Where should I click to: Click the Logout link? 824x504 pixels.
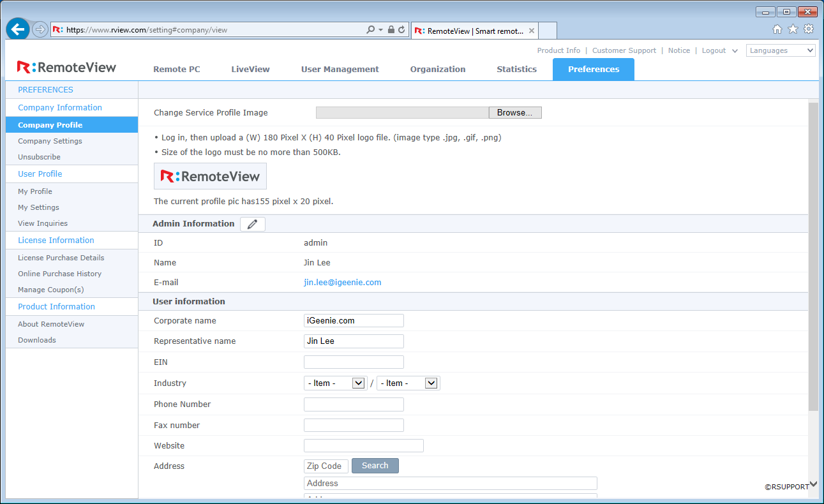[x=714, y=50]
